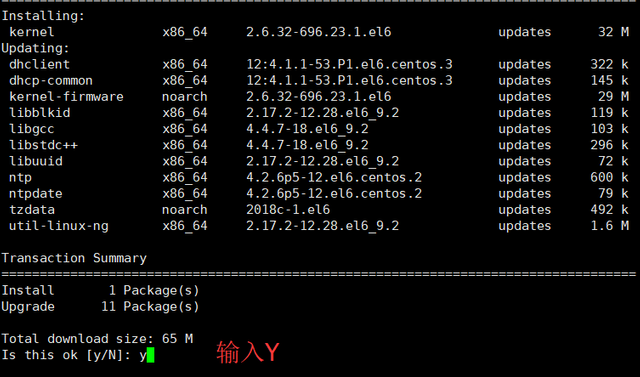Click the util-linux-ng size '1.6 M'
The image size is (640, 377).
[x=609, y=226]
